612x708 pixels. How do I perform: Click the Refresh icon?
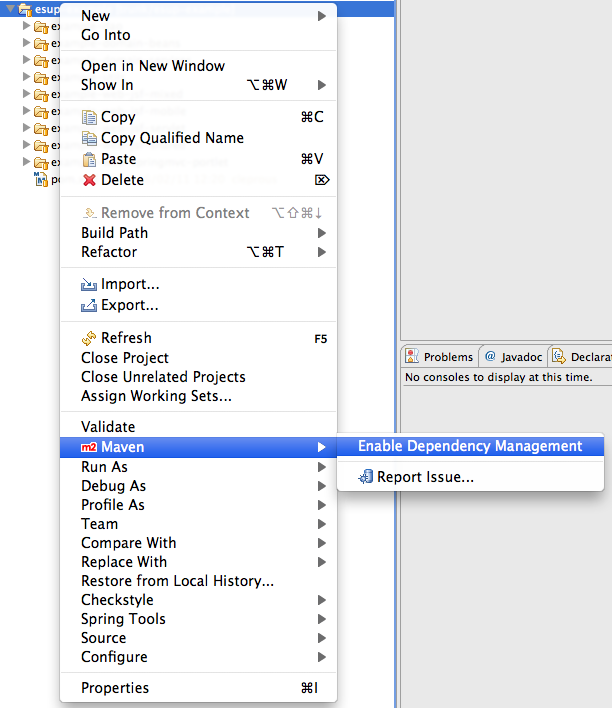tap(90, 338)
